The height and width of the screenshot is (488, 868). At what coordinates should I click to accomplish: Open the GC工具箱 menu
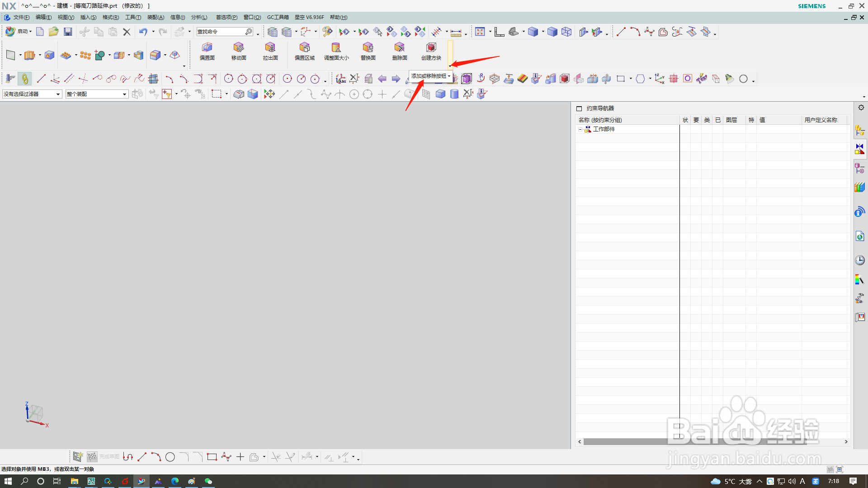pyautogui.click(x=278, y=17)
